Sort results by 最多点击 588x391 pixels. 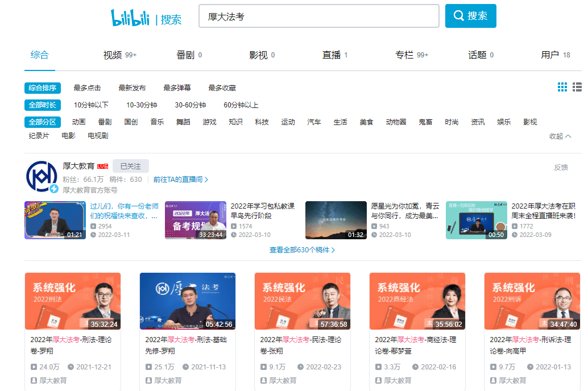coord(87,88)
